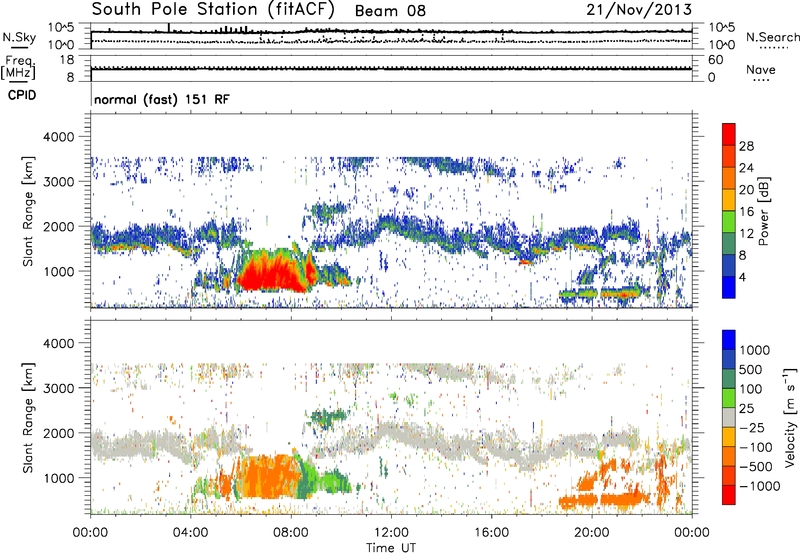
Task: Select the 'Slant Range [km]' label of the velocity panel
Action: (28, 417)
